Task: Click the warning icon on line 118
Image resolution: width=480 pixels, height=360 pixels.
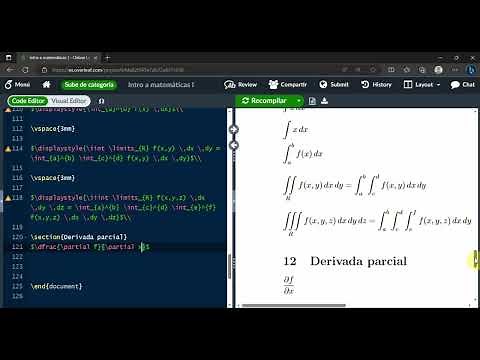Action: [8, 198]
